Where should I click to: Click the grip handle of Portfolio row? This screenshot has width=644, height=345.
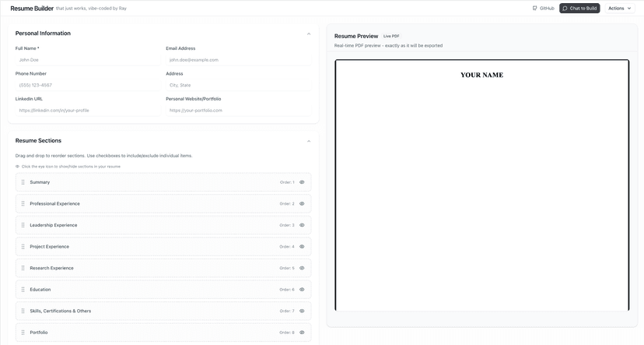pos(23,333)
